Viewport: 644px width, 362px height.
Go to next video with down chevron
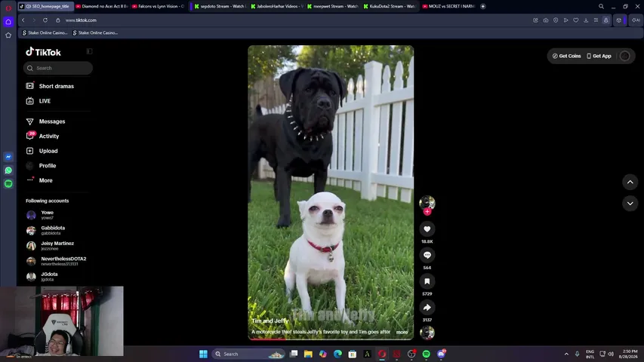(630, 203)
